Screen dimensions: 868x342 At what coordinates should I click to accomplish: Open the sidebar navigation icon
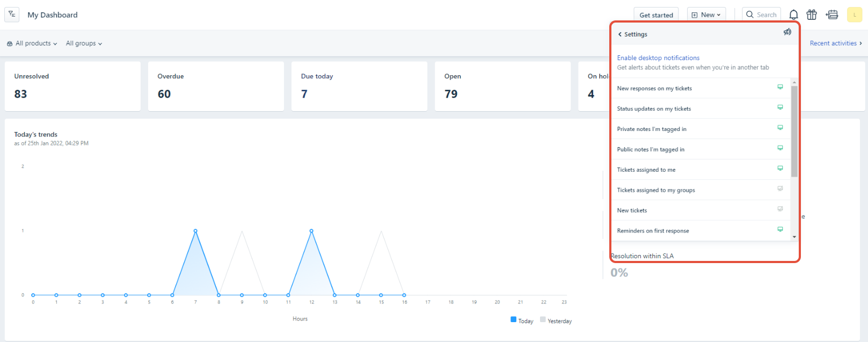[12, 14]
